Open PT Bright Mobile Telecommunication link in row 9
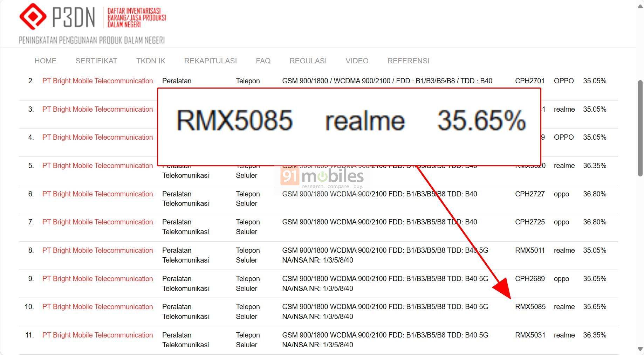644x355 pixels. click(x=97, y=279)
